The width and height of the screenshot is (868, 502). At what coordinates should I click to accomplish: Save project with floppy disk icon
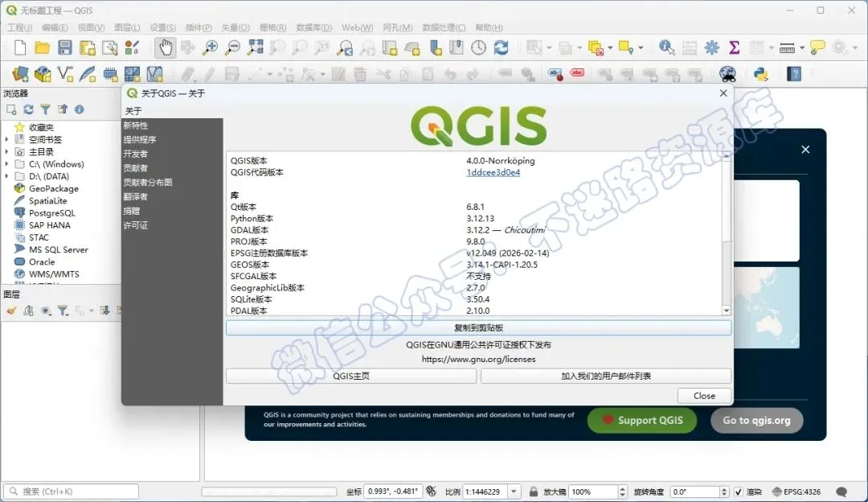pos(65,48)
